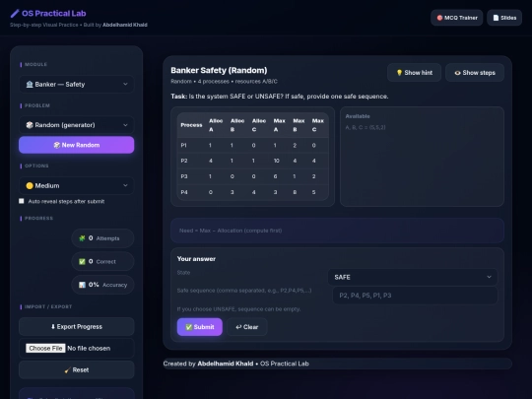The height and width of the screenshot is (399, 532).
Task: Open the Medium difficulty dropdown
Action: click(x=76, y=185)
